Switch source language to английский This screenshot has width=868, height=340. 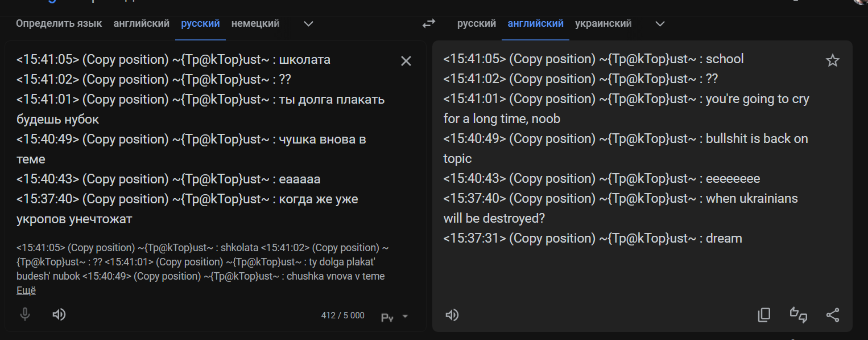tap(141, 23)
